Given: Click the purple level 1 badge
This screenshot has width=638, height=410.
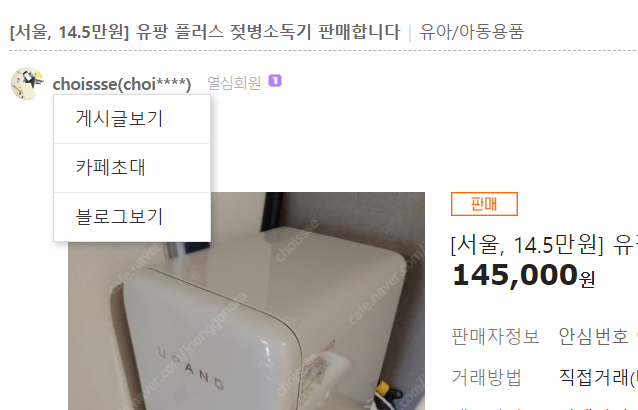Looking at the screenshot, I should click(275, 81).
